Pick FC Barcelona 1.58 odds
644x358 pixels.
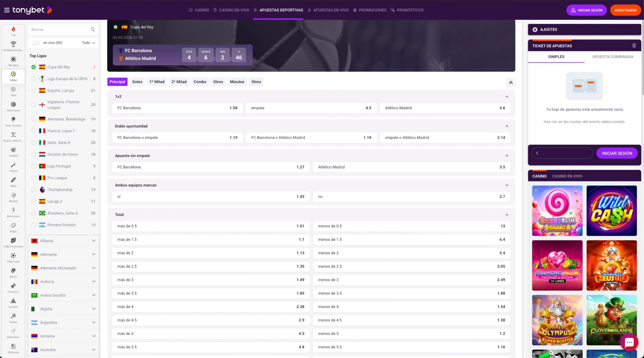coord(177,108)
